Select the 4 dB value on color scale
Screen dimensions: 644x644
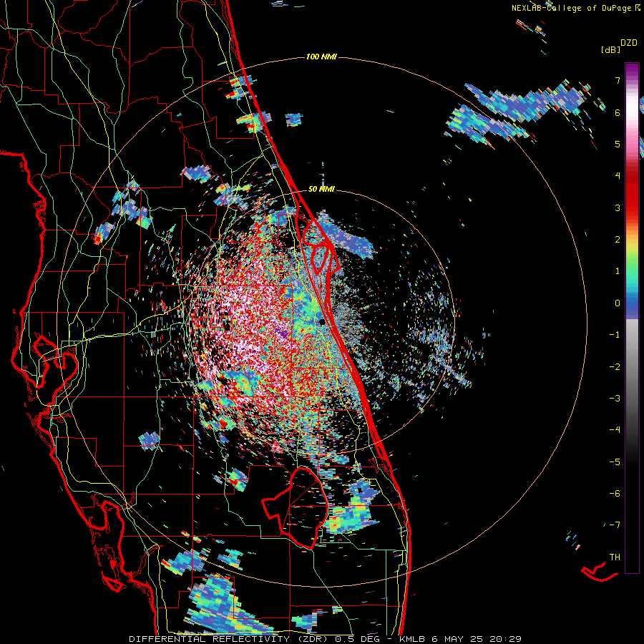[618, 176]
